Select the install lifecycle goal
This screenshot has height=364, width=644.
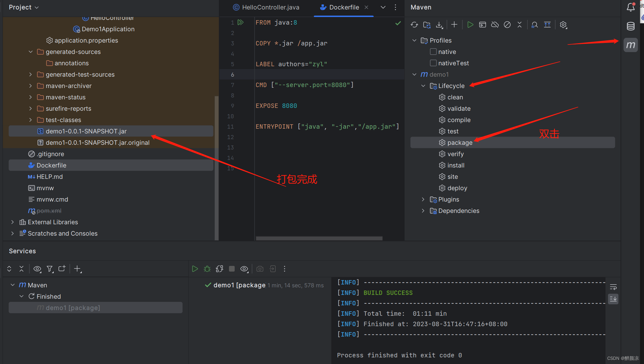tap(451, 165)
